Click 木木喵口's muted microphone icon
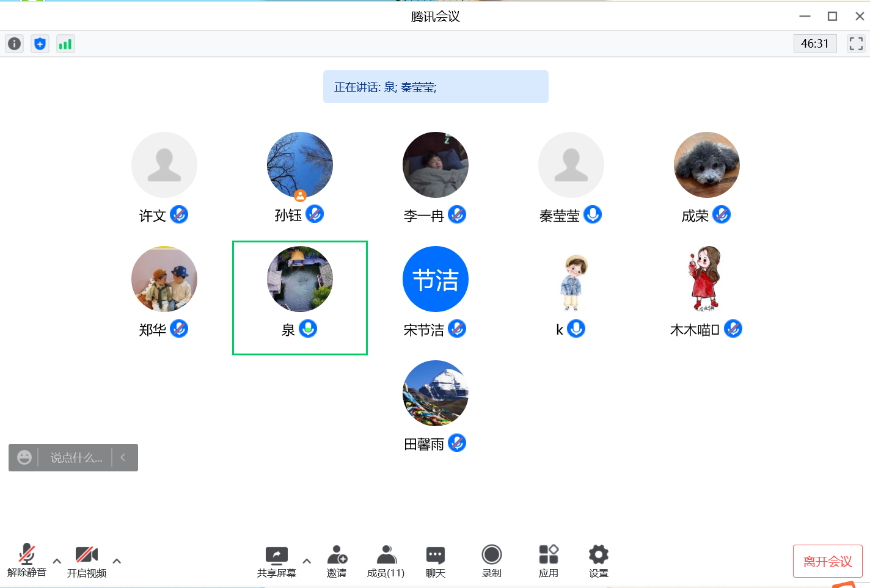Image resolution: width=870 pixels, height=588 pixels. (x=733, y=328)
